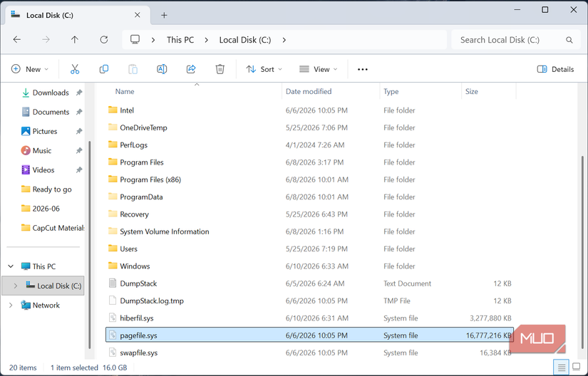Viewport: 588px width, 376px height.
Task: Expand the Local Disk (C:) tree node
Action: [16, 286]
